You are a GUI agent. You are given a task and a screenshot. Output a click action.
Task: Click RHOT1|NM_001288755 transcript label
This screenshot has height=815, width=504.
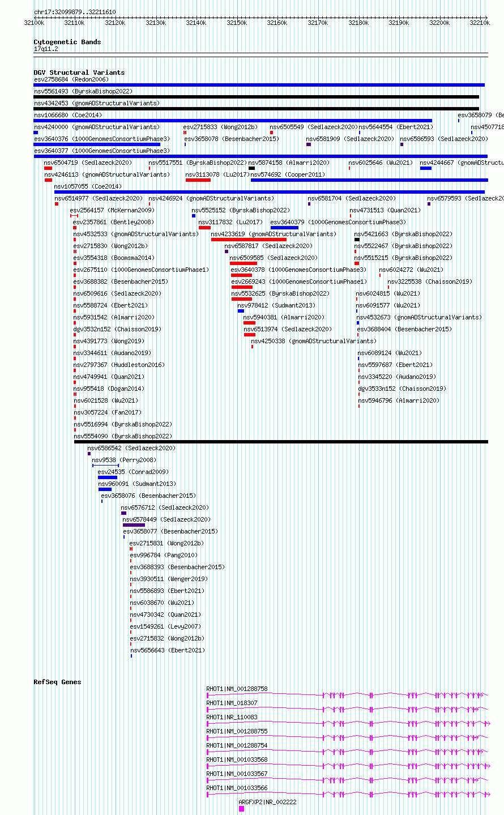pos(237,731)
